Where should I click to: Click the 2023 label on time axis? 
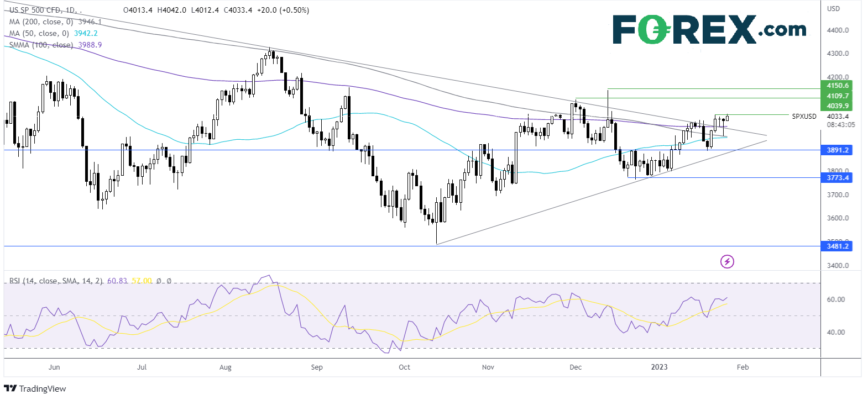pos(659,367)
